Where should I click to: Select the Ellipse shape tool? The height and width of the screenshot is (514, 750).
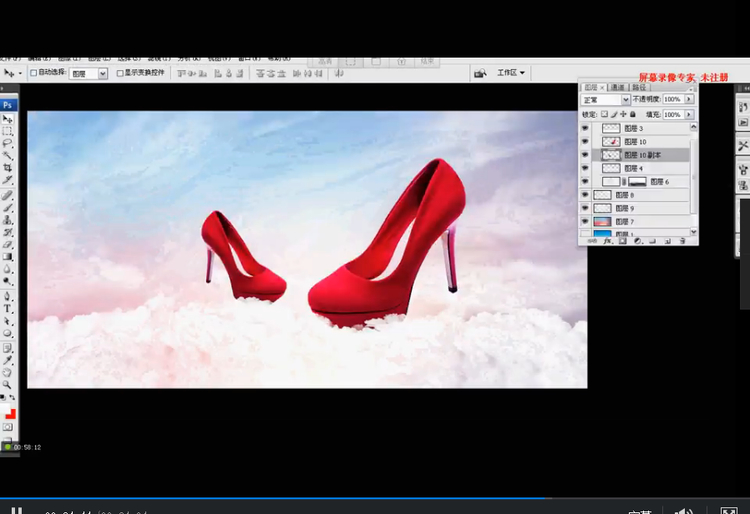pos(7,334)
